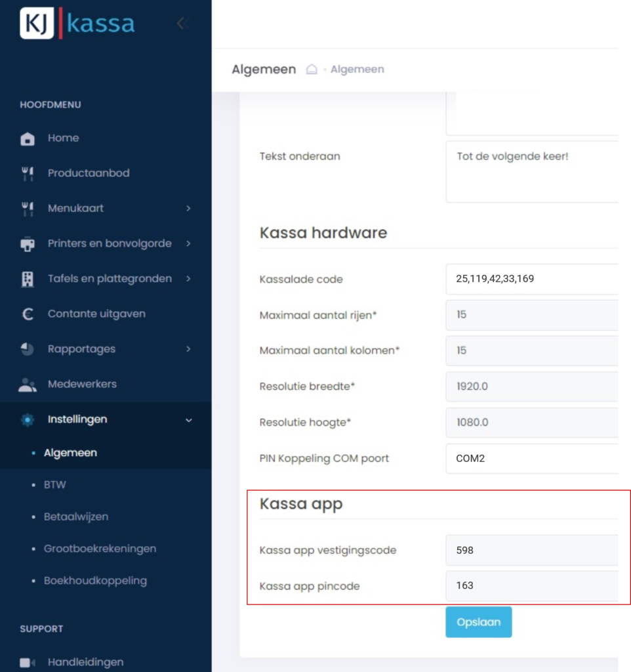Viewport: 631px width, 672px height.
Task: Click the euro icon for Contante uitgaven
Action: (28, 314)
